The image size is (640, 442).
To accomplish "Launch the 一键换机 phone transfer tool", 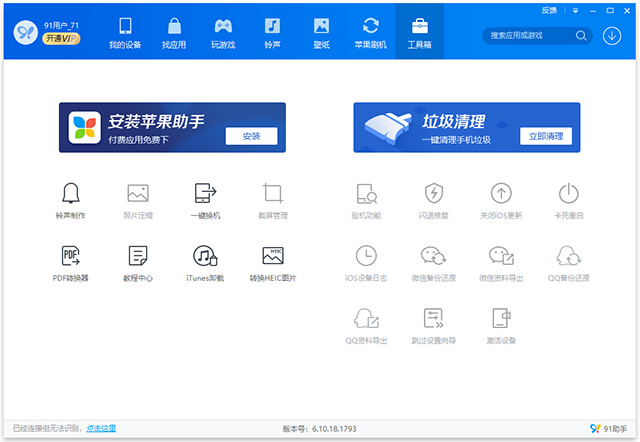I will [x=205, y=200].
